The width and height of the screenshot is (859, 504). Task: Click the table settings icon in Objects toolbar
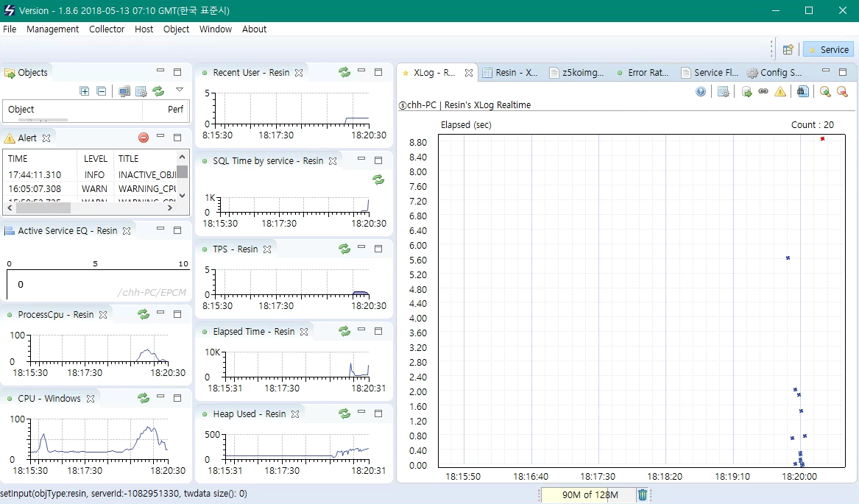[x=141, y=91]
